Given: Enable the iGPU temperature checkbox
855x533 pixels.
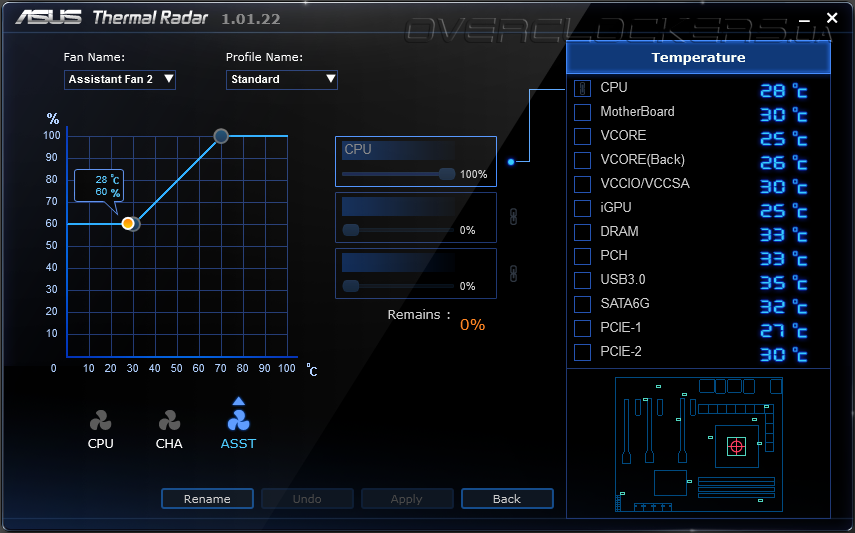Looking at the screenshot, I should click(582, 208).
